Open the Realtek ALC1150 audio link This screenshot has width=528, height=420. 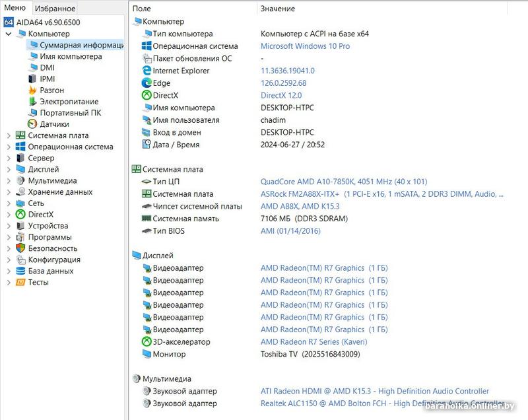click(x=383, y=403)
